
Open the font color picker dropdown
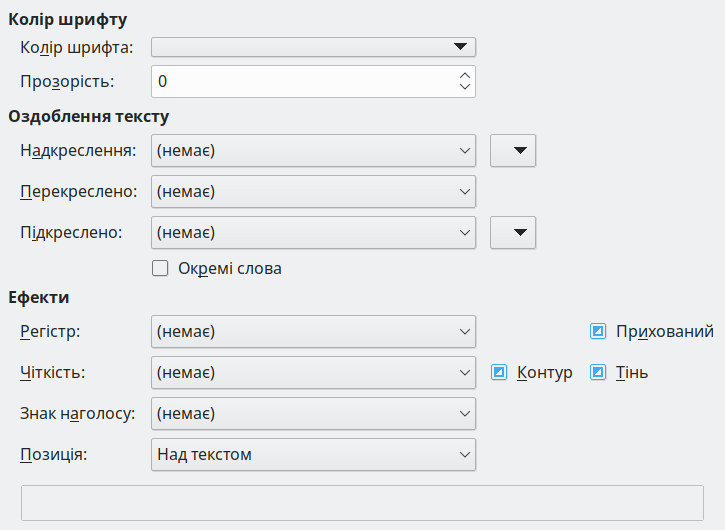coord(313,47)
